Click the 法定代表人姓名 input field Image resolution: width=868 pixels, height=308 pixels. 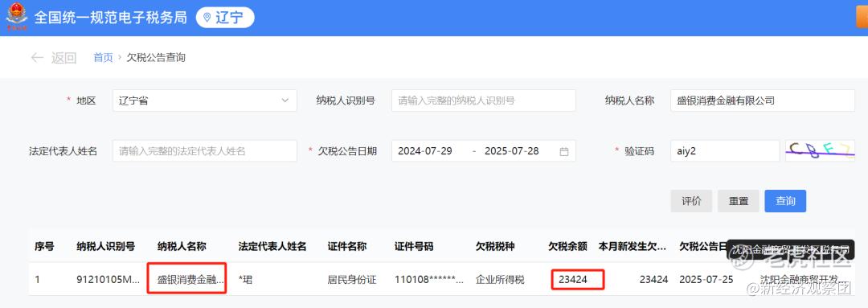point(205,150)
